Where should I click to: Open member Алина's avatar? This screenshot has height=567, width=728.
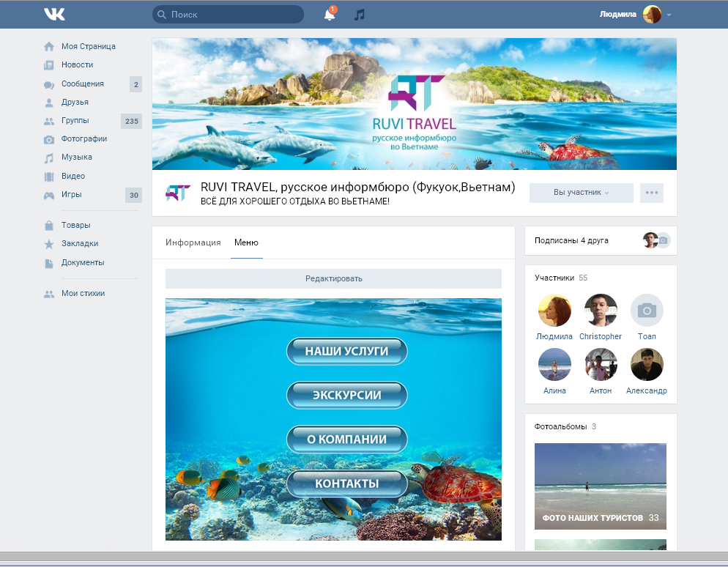(554, 365)
